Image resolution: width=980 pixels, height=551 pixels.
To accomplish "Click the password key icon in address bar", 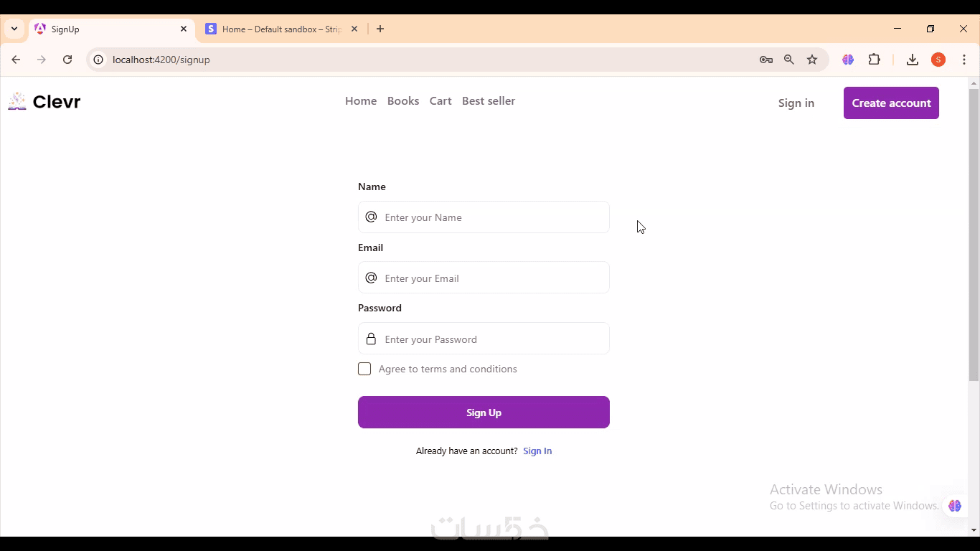I will [765, 60].
